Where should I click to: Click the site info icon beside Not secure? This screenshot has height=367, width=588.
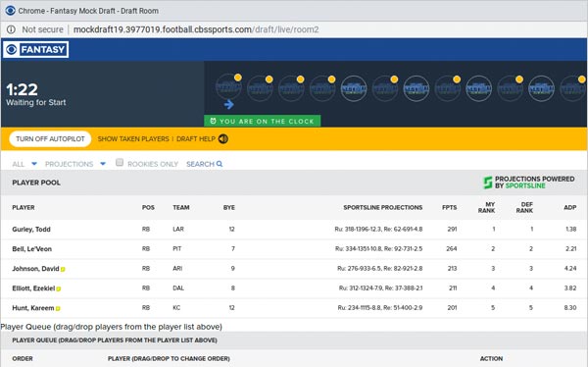point(11,29)
